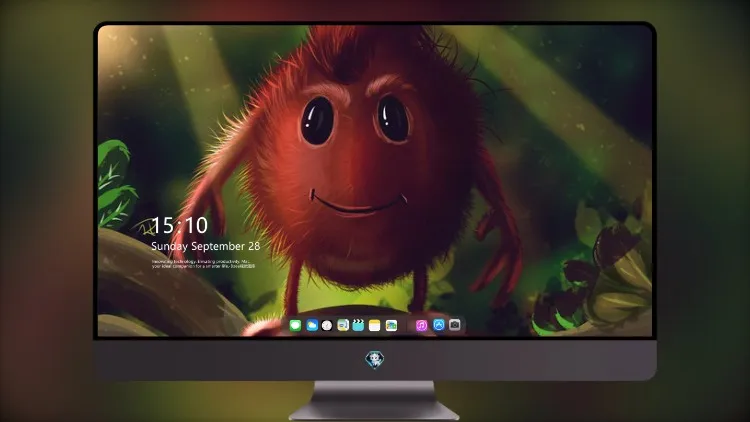Launch the Camera app from the dock
750x422 pixels.
[x=455, y=325]
